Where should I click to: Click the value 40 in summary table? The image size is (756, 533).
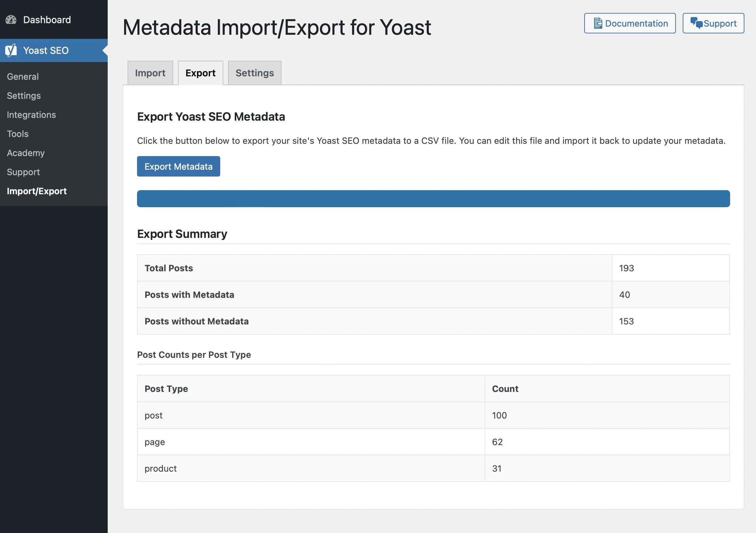pyautogui.click(x=624, y=295)
